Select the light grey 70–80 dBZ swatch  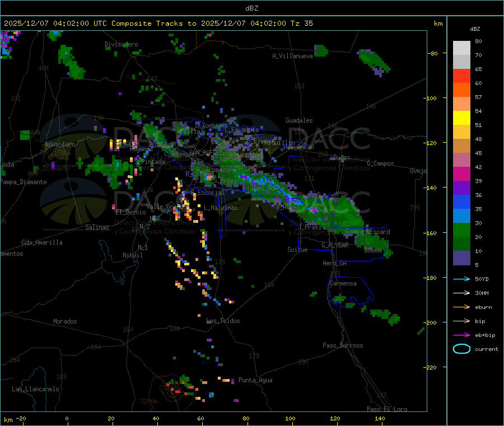461,48
